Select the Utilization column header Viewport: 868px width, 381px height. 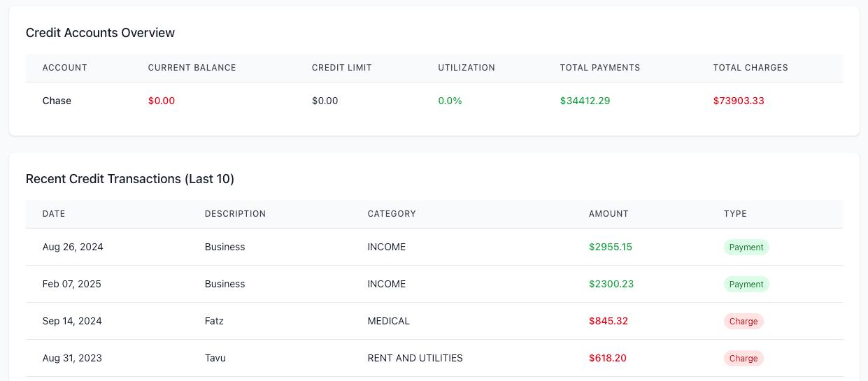[466, 68]
